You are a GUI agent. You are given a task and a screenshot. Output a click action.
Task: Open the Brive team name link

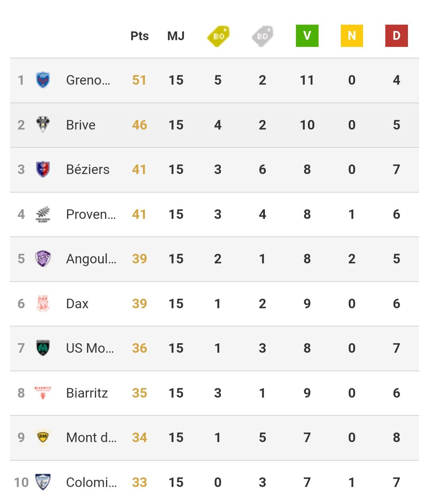[x=81, y=125]
